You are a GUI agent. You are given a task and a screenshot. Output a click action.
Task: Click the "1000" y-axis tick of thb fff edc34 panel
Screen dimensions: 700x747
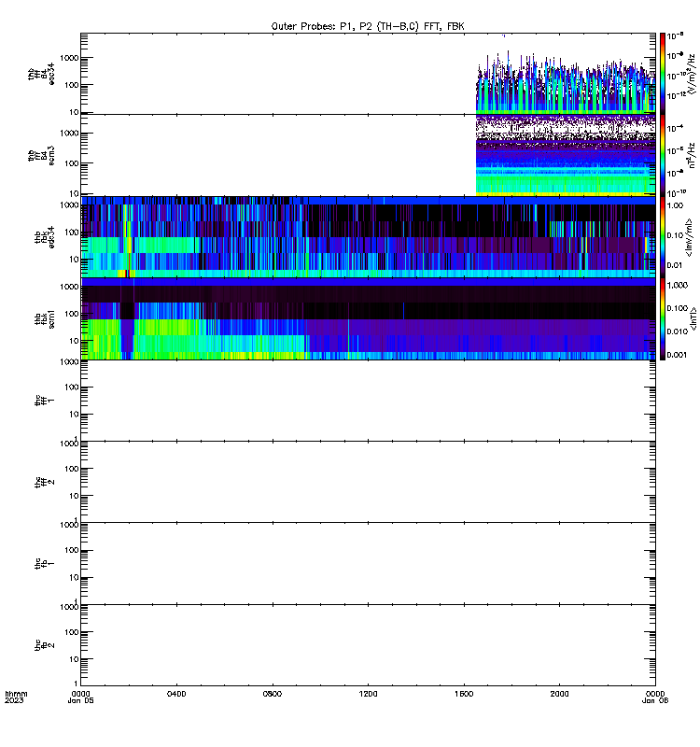click(69, 58)
